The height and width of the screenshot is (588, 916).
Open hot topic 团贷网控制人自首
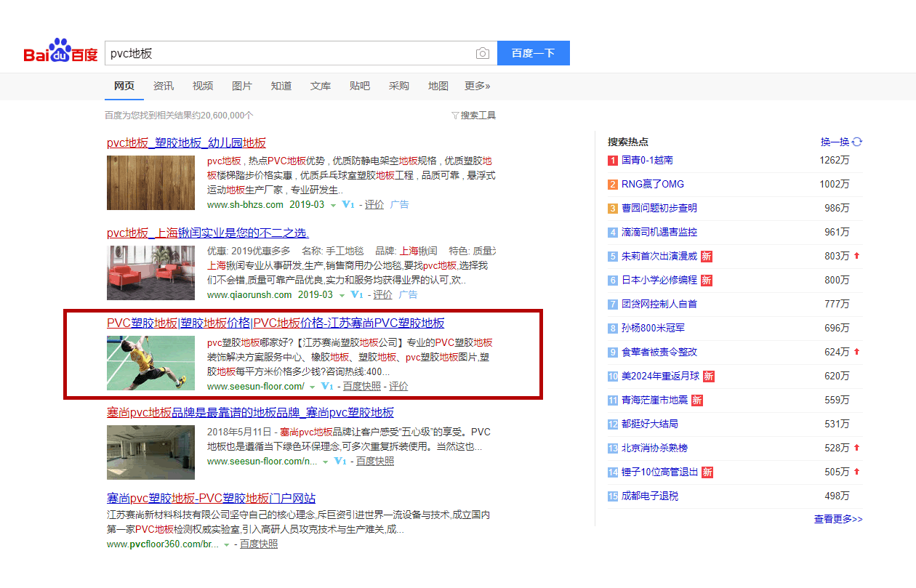click(659, 304)
